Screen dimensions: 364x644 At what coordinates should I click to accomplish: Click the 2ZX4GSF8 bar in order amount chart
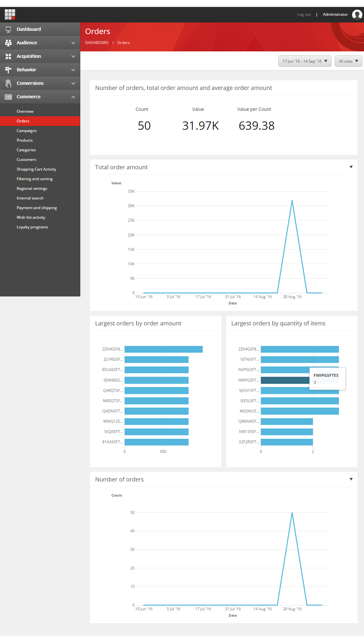point(164,349)
